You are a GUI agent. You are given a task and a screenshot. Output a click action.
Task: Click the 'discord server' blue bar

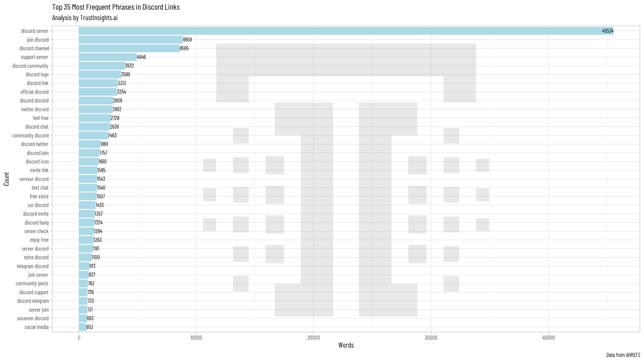[346, 31]
